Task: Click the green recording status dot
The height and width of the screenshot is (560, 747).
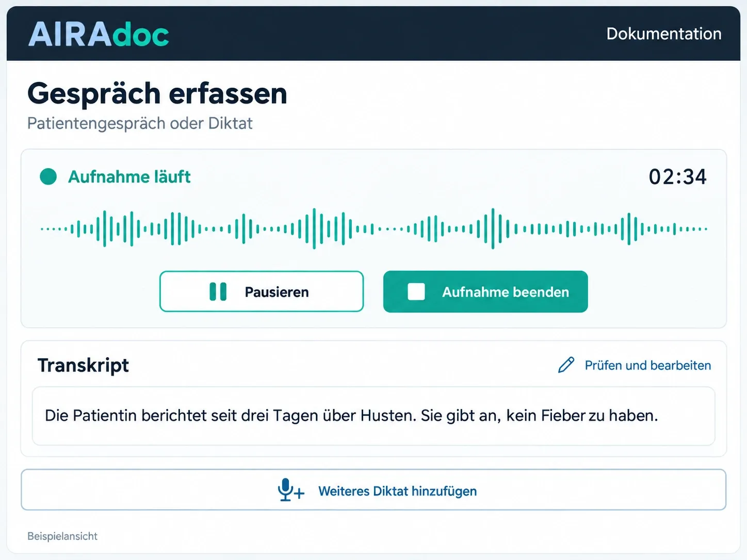Action: pyautogui.click(x=48, y=176)
